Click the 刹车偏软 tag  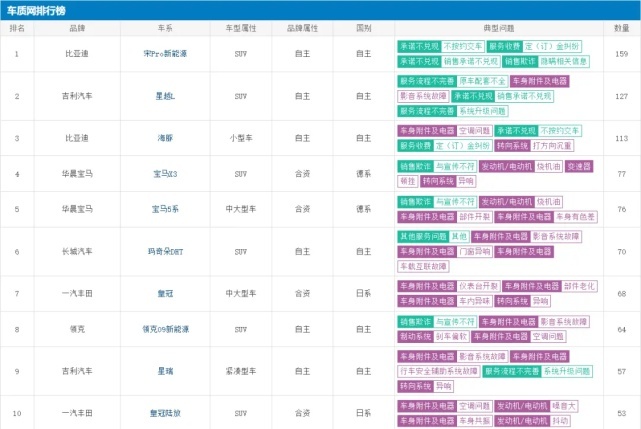pos(451,337)
